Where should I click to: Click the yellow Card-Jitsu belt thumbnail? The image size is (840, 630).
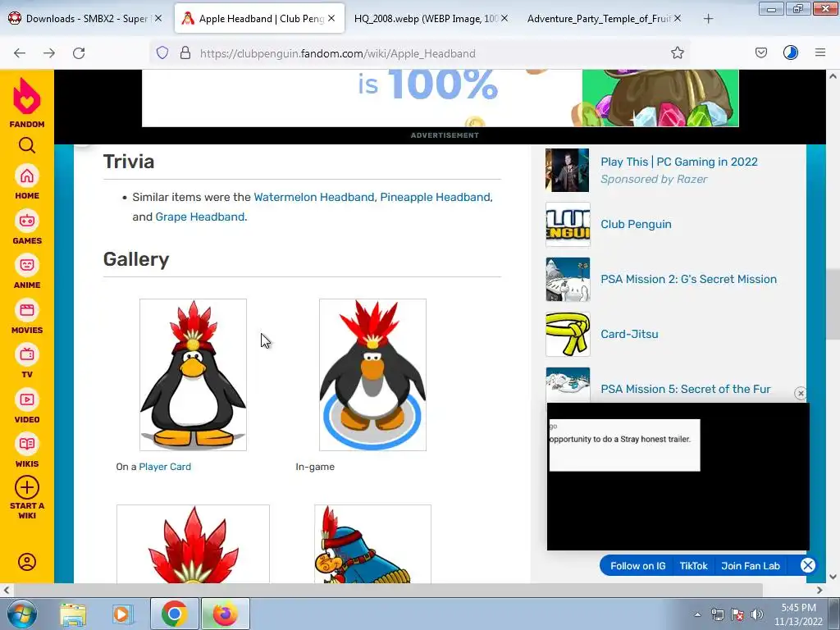[x=568, y=335]
